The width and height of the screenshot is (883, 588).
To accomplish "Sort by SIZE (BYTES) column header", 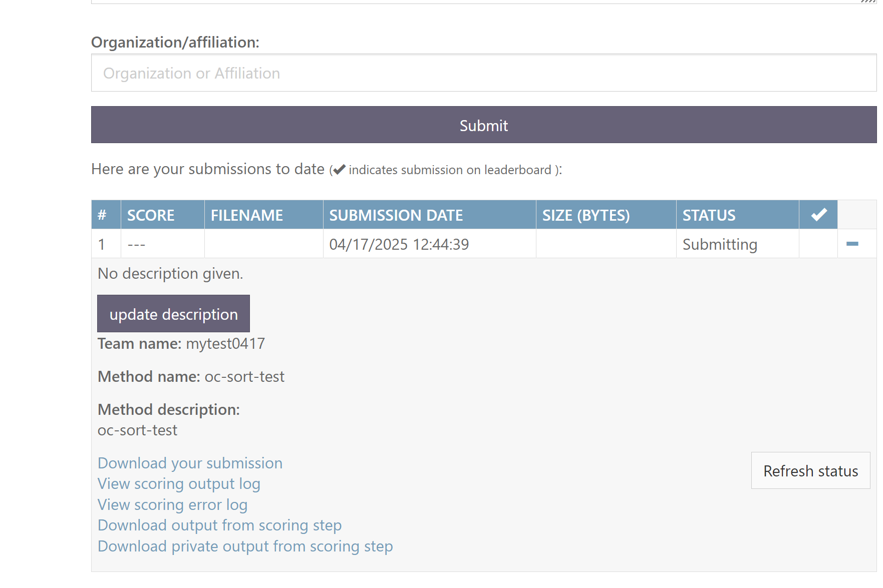I will [x=585, y=215].
